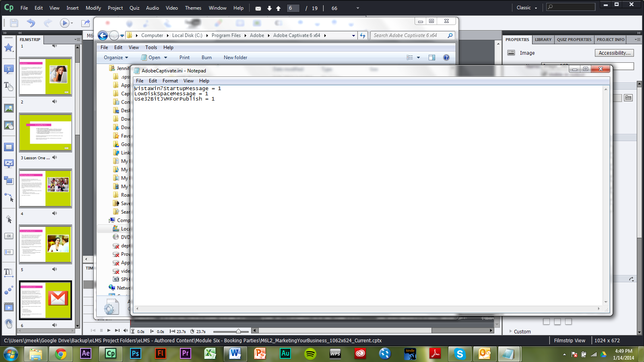Open the Properties panel options menu

(x=637, y=39)
